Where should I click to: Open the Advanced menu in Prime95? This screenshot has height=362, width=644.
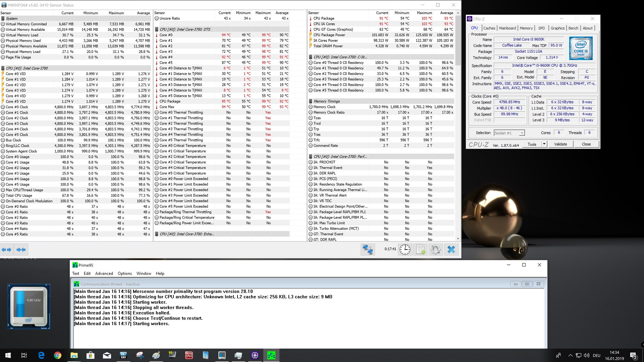pos(104,274)
